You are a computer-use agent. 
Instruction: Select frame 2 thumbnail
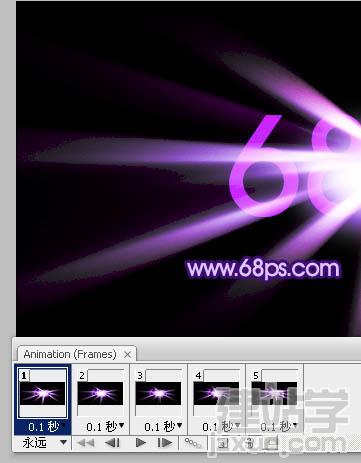click(x=100, y=393)
